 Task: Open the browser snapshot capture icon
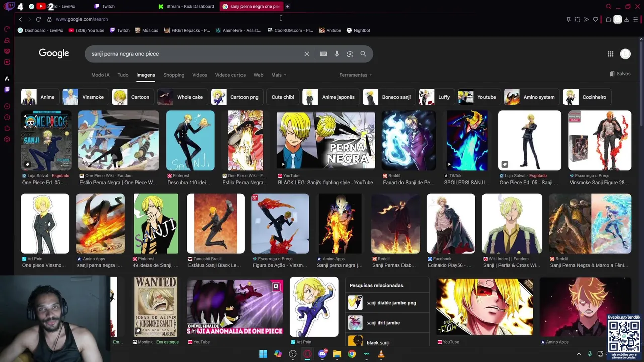577,19
